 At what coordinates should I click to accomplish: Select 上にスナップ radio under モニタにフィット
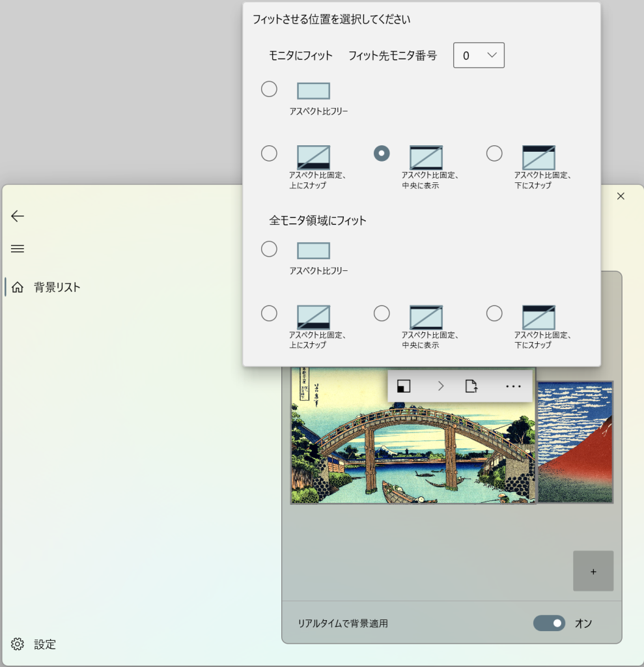coord(269,154)
